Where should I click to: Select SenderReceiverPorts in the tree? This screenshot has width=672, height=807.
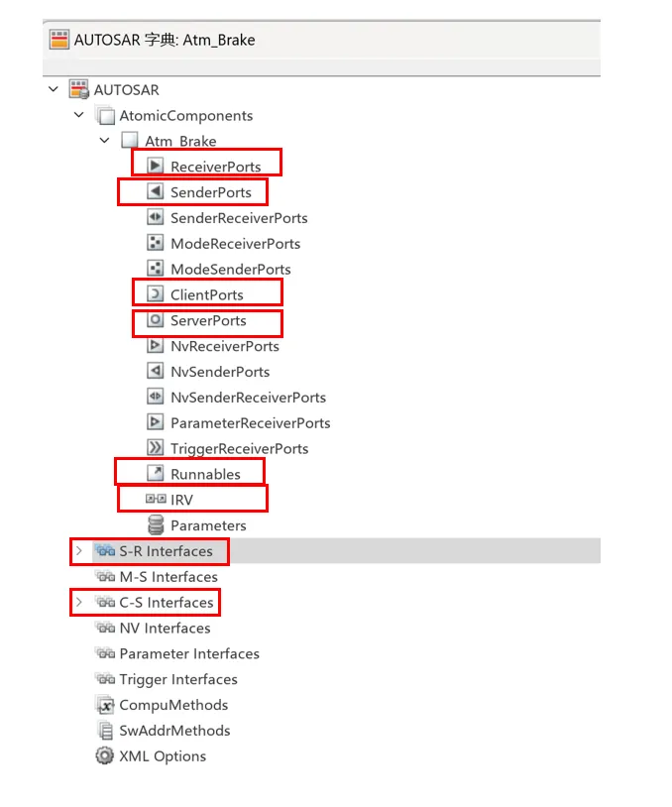(x=239, y=218)
